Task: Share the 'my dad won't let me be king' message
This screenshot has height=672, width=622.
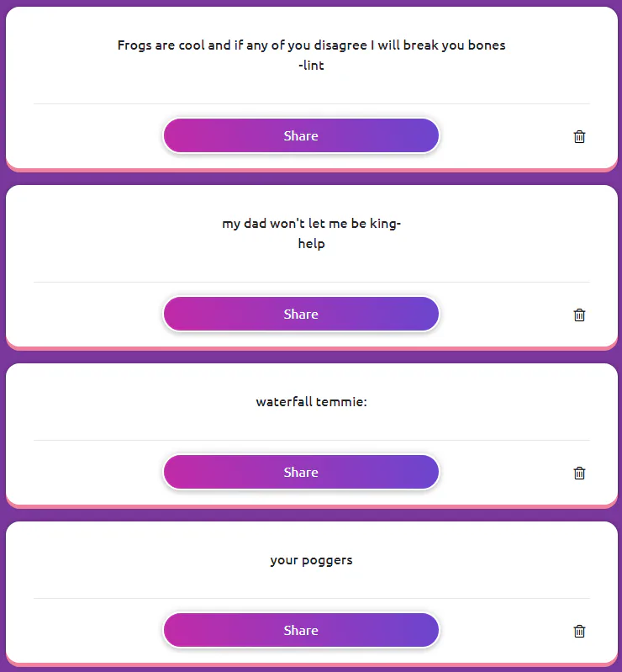Action: pos(301,315)
